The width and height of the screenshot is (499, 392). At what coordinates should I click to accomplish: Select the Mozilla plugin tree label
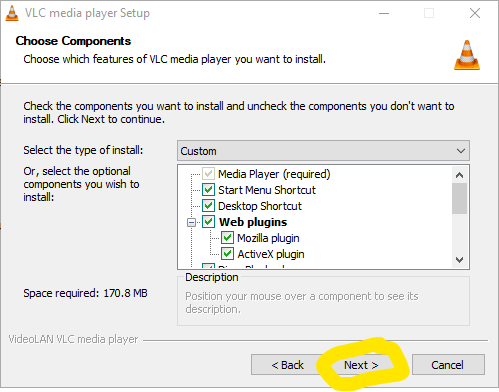[268, 238]
